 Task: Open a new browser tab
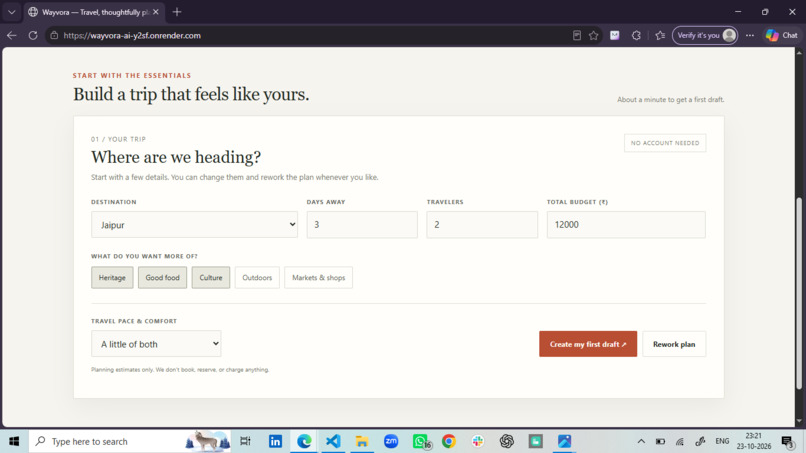(177, 12)
